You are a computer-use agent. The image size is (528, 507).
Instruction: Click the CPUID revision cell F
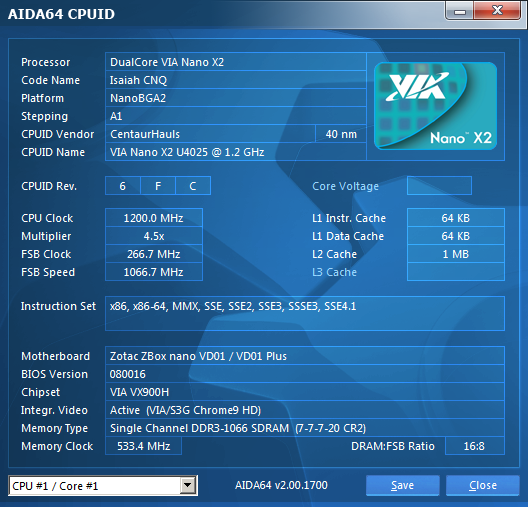[x=158, y=186]
